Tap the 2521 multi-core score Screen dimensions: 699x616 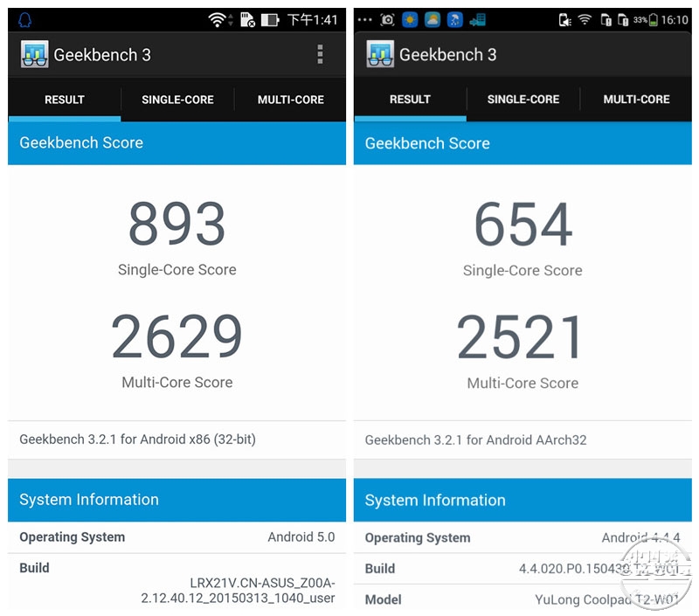[x=520, y=337]
